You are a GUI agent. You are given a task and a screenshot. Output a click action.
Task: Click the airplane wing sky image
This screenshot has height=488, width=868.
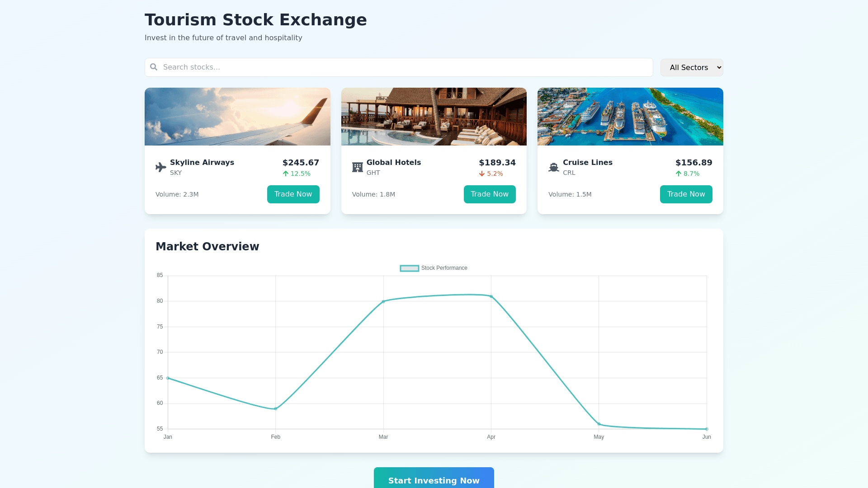tap(237, 117)
